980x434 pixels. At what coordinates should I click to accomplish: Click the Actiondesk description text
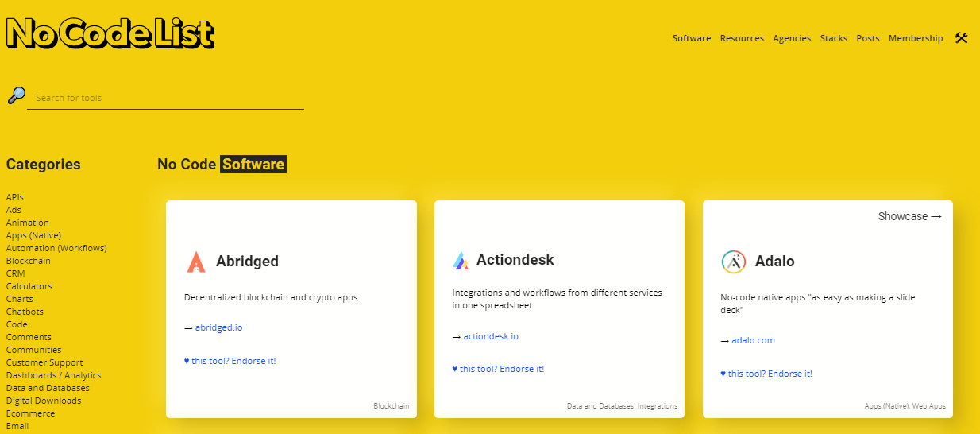pos(558,299)
